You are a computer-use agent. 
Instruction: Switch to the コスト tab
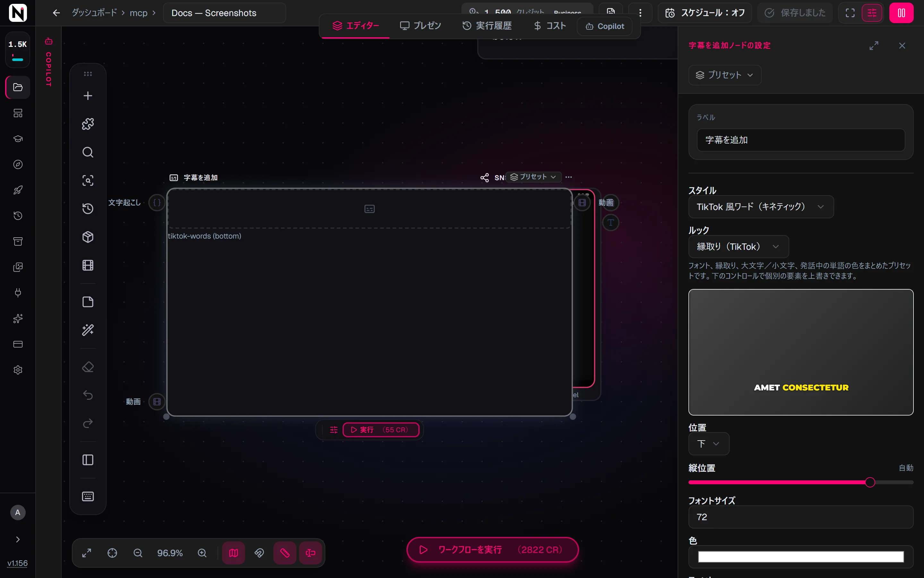click(550, 26)
